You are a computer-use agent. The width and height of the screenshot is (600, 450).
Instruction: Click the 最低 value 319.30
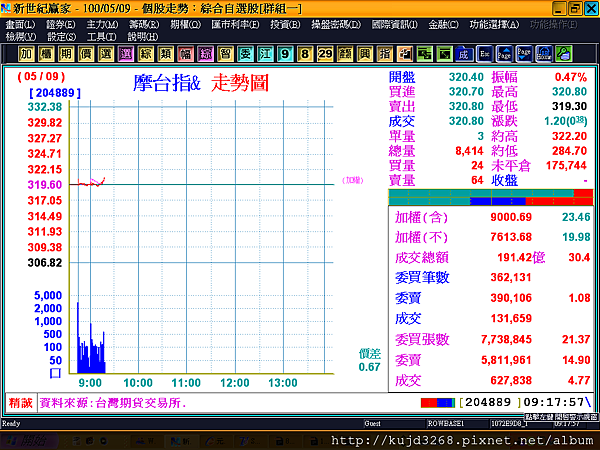click(569, 106)
